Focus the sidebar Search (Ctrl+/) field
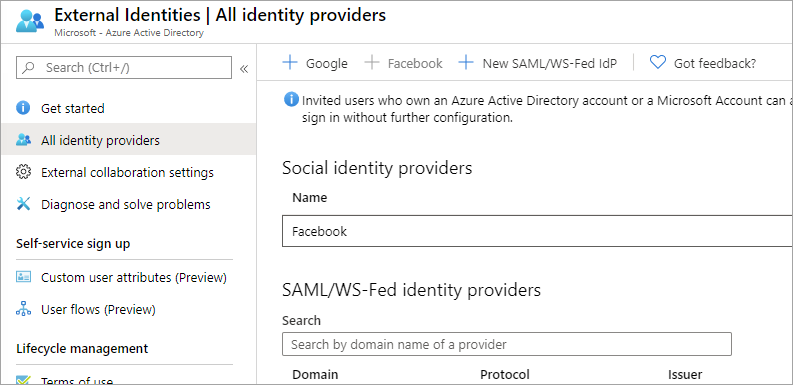 [124, 67]
